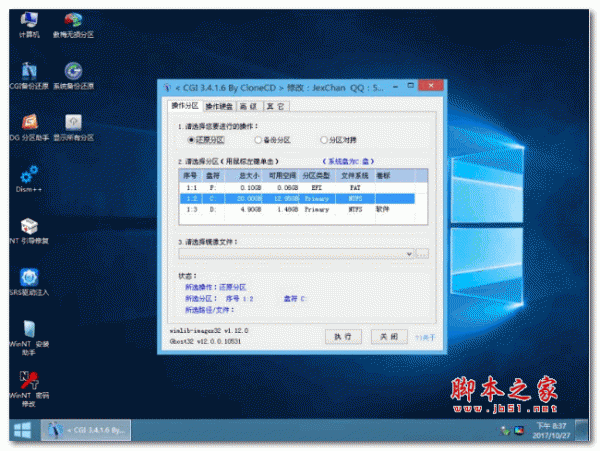Select the 备份分区 radio button

[272, 140]
